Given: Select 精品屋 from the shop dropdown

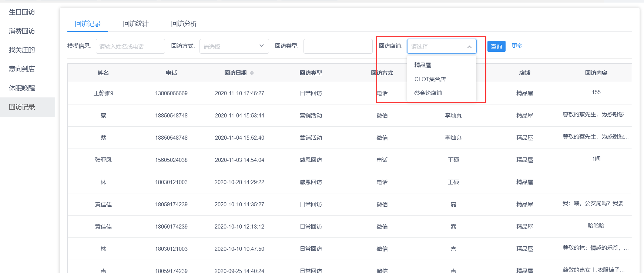Looking at the screenshot, I should pos(423,65).
